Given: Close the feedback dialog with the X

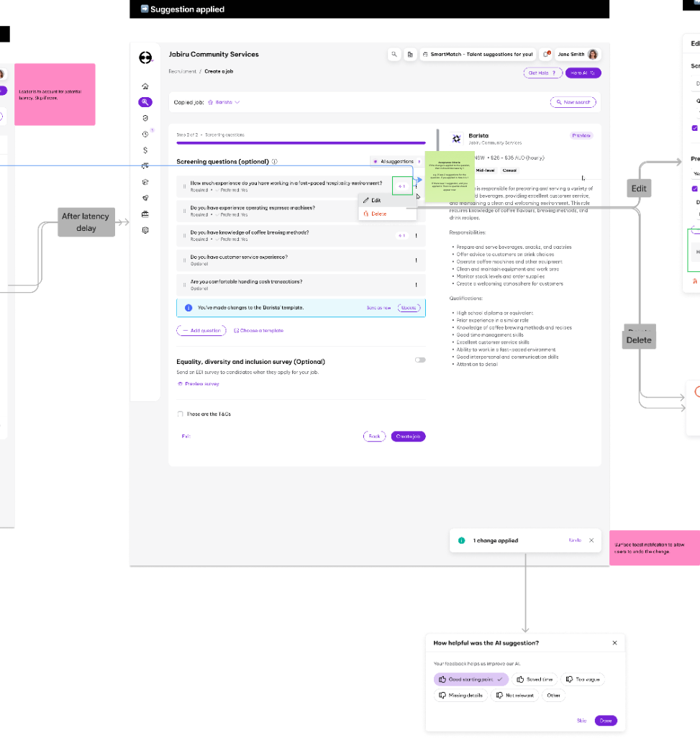Looking at the screenshot, I should [614, 643].
